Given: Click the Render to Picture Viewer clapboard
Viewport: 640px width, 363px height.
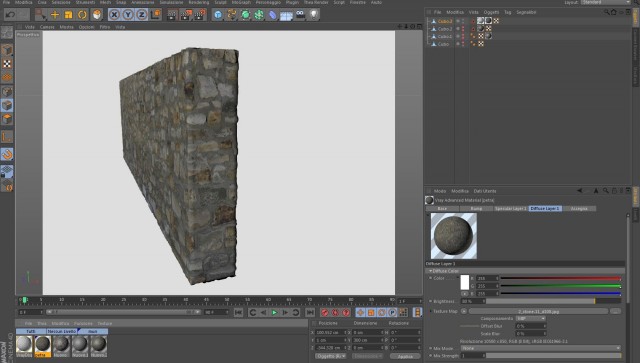Looking at the screenshot, I should click(x=186, y=15).
